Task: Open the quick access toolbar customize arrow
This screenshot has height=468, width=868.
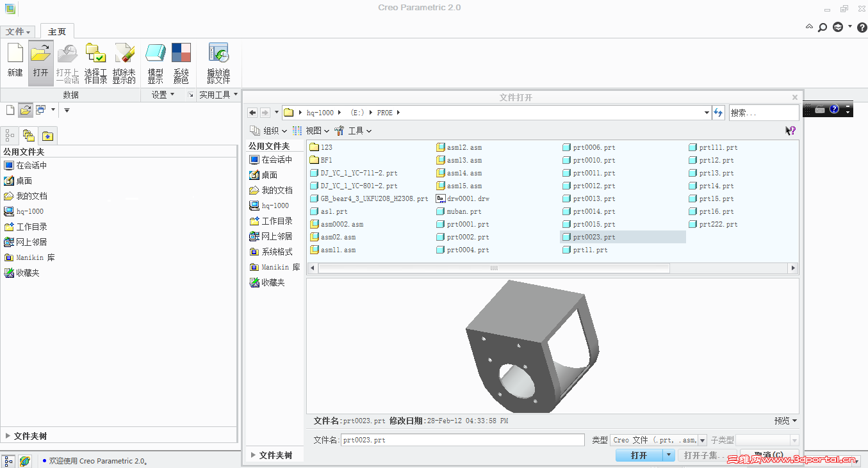Action: 67,110
